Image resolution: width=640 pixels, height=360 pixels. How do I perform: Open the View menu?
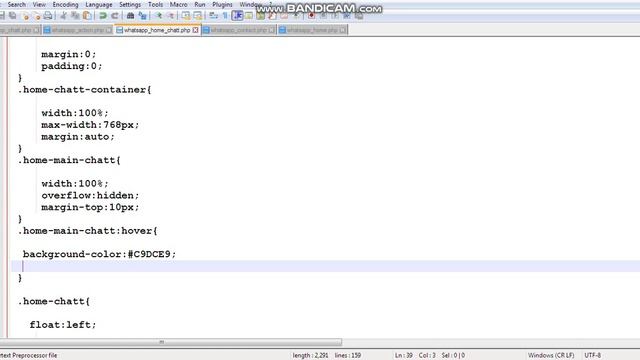click(39, 4)
